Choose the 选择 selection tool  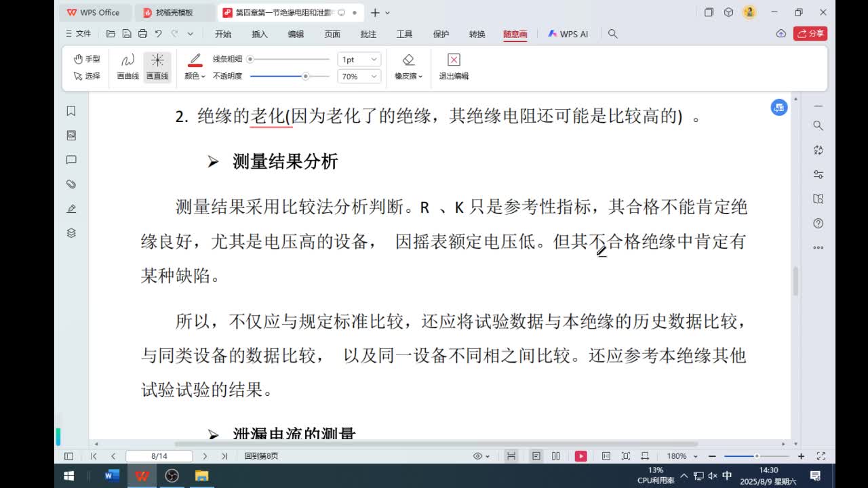(86, 76)
